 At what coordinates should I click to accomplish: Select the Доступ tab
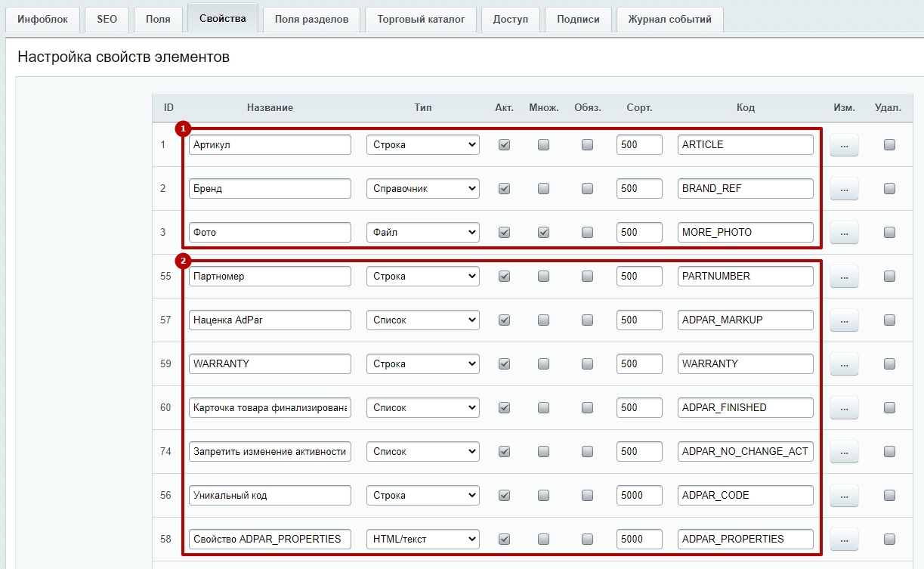510,20
